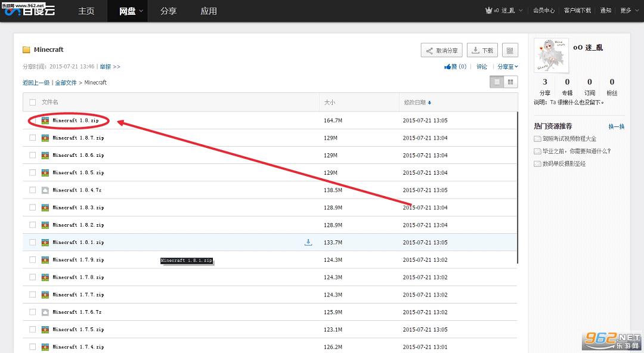644x353 pixels.
Task: Open the 主页 home tab
Action: pyautogui.click(x=86, y=11)
